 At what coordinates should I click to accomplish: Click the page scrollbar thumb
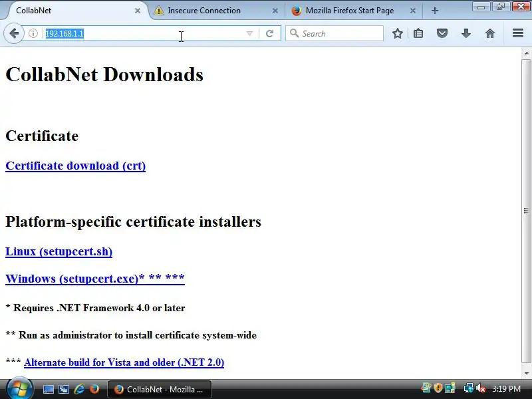pyautogui.click(x=526, y=211)
